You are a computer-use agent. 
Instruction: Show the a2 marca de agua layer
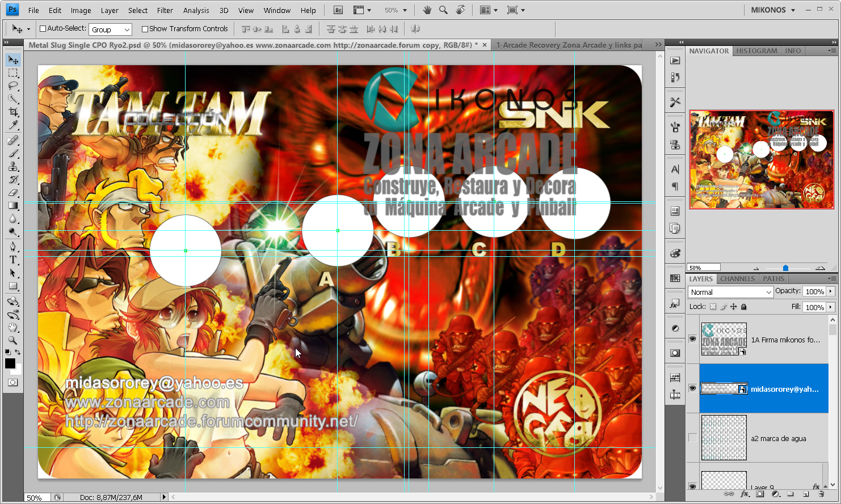[692, 438]
